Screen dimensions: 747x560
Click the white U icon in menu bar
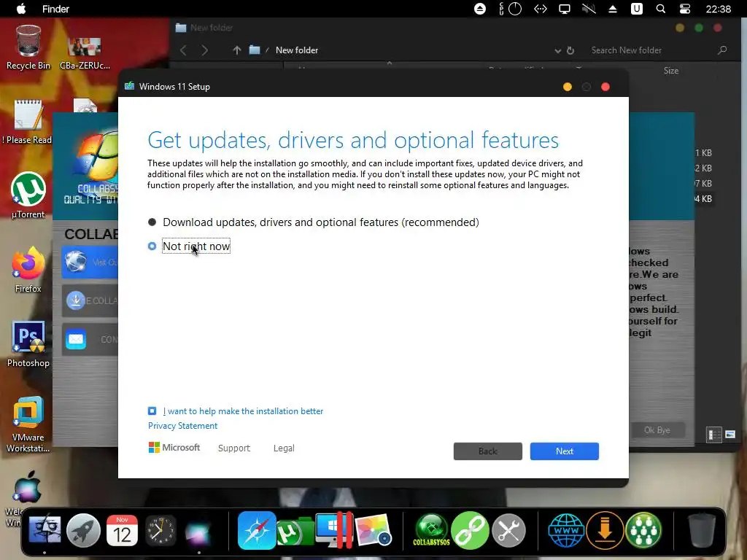(x=636, y=9)
